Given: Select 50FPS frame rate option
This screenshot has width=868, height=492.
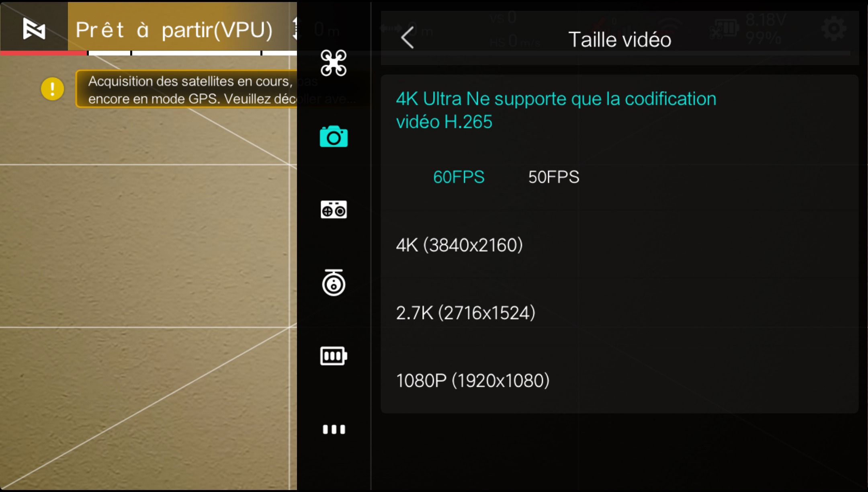Looking at the screenshot, I should click(553, 177).
